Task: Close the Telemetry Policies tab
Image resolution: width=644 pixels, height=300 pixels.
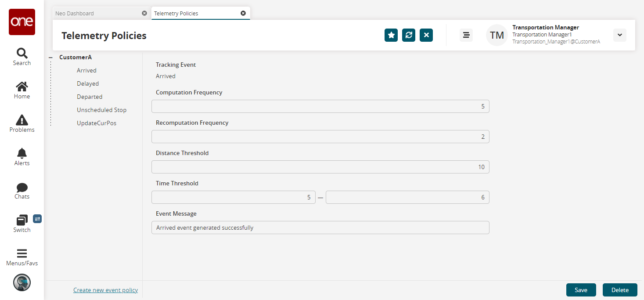Action: tap(243, 13)
